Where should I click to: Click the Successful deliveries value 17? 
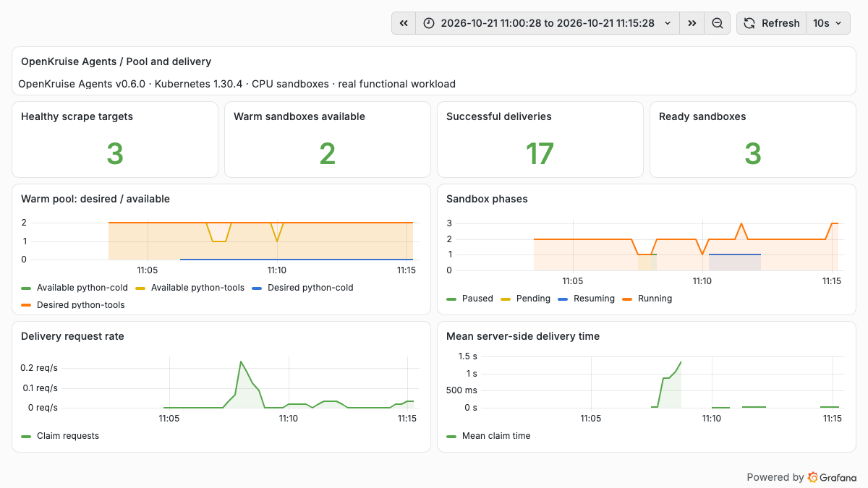click(540, 154)
